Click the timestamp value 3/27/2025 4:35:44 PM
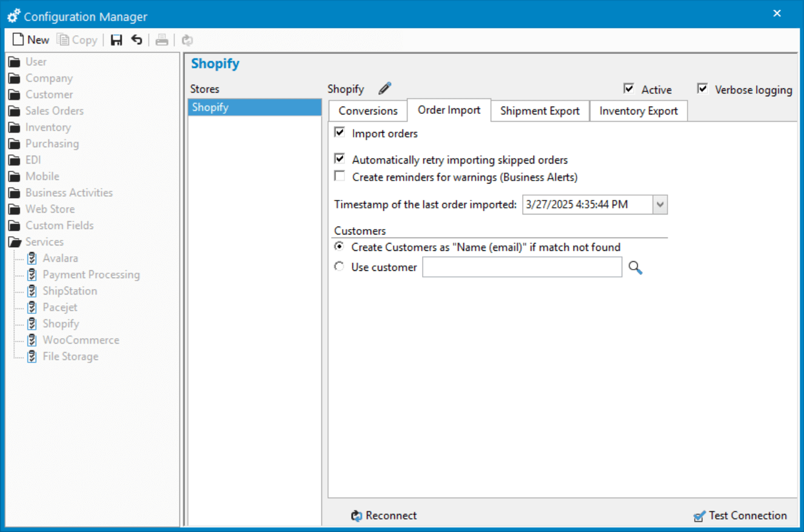Image resolution: width=804 pixels, height=532 pixels. (577, 205)
